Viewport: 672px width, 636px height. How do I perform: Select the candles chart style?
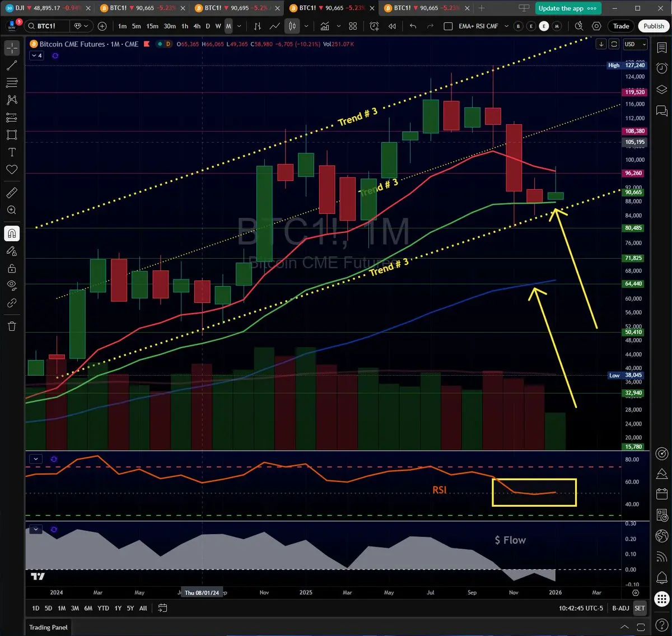[x=292, y=26]
